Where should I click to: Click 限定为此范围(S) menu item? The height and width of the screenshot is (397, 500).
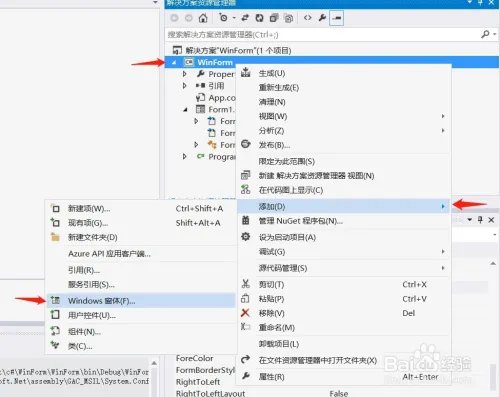[344, 161]
